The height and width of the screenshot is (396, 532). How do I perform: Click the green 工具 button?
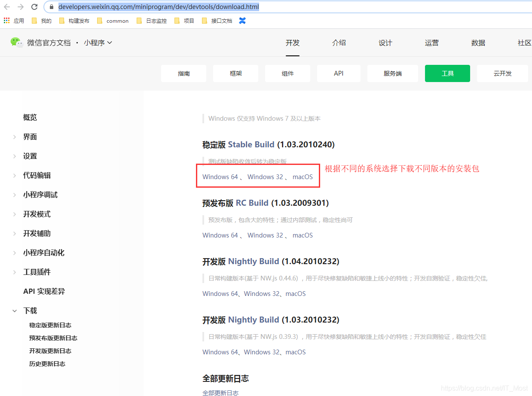pyautogui.click(x=447, y=73)
